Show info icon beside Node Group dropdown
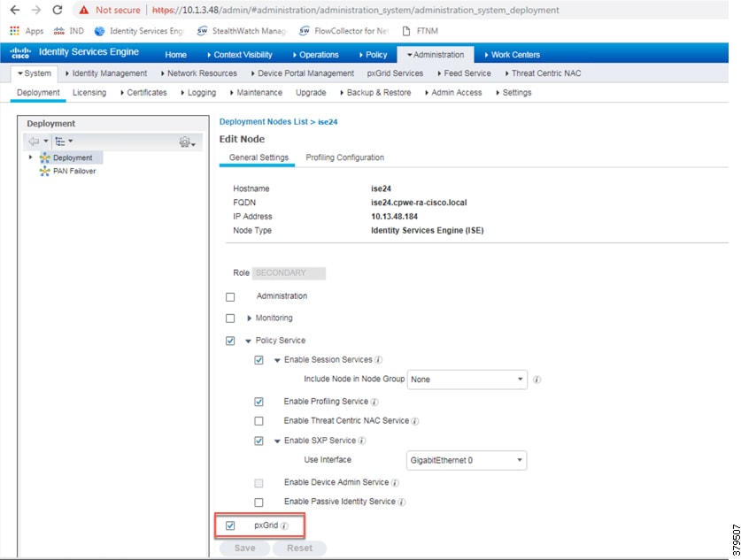 pyautogui.click(x=536, y=380)
